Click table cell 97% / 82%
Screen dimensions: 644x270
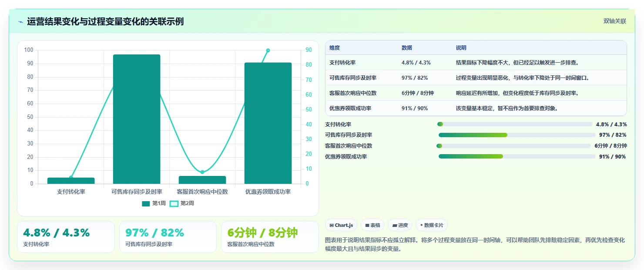coord(415,78)
